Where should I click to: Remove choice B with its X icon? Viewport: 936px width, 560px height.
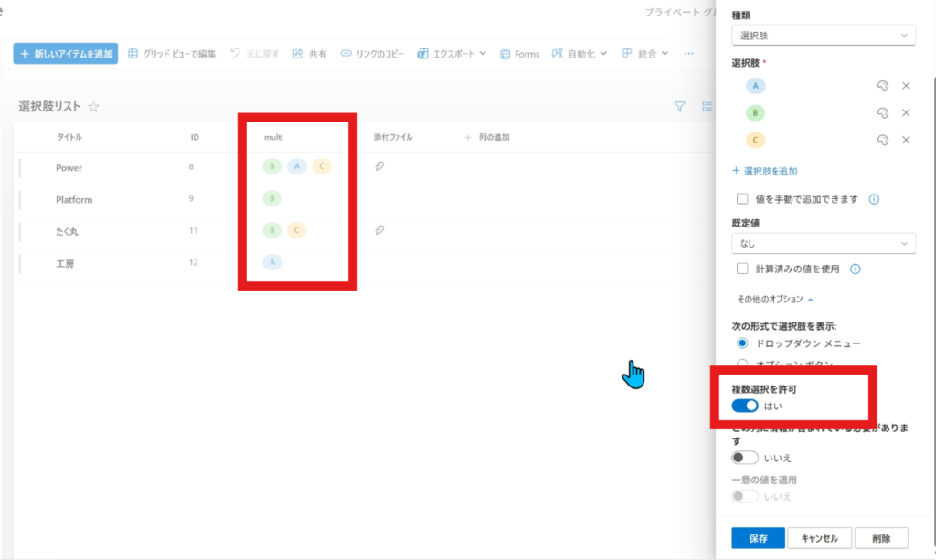[x=906, y=113]
